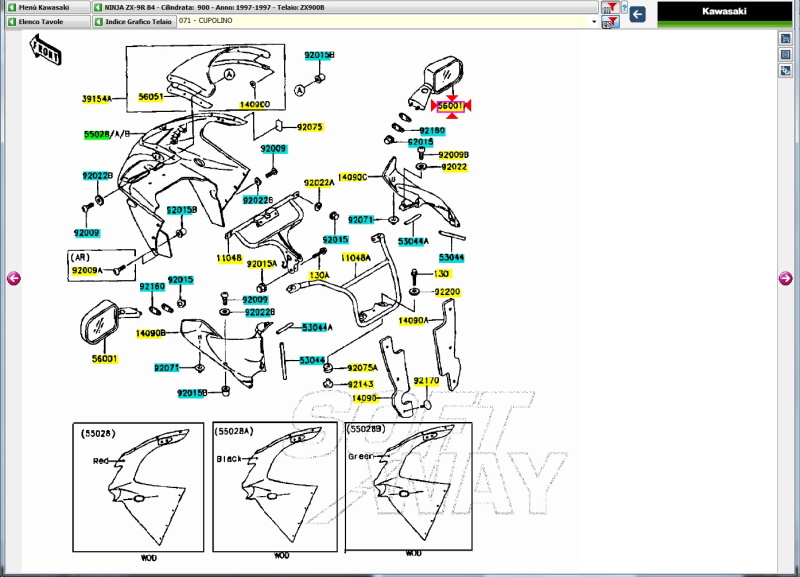The height and width of the screenshot is (577, 800).
Task: Go to previous diagram with left magenta arrow
Action: point(13,278)
